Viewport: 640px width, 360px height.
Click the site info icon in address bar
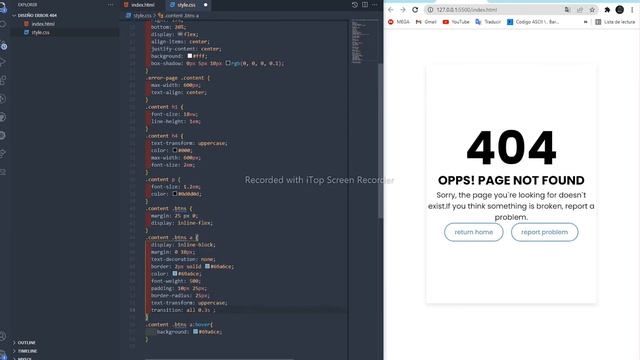coord(430,10)
